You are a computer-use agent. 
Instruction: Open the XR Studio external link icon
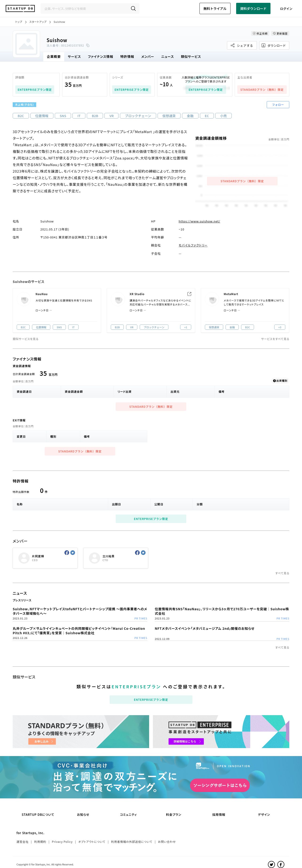pos(189,294)
